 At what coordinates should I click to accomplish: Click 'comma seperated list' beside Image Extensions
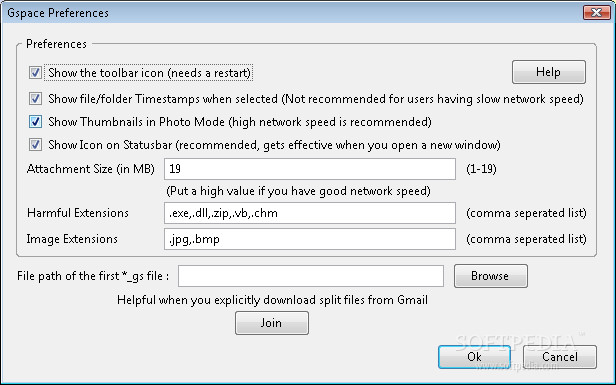click(x=526, y=239)
